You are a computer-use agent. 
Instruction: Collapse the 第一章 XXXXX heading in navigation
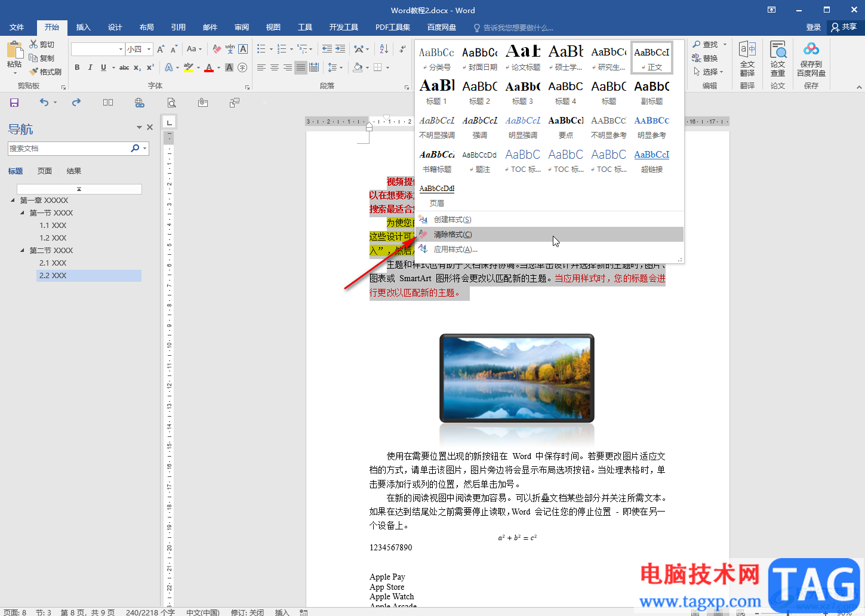13,201
